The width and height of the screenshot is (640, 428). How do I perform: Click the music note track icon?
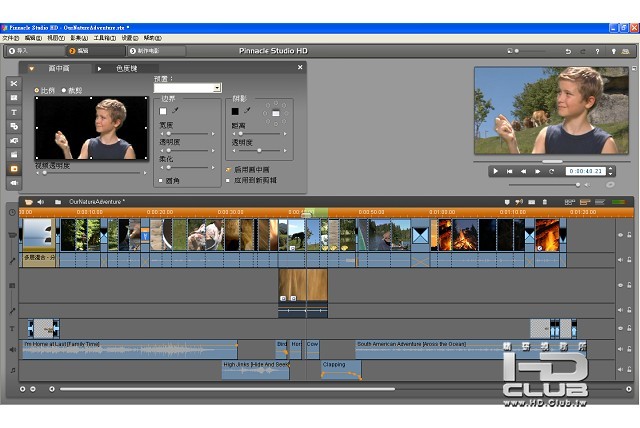(13, 370)
